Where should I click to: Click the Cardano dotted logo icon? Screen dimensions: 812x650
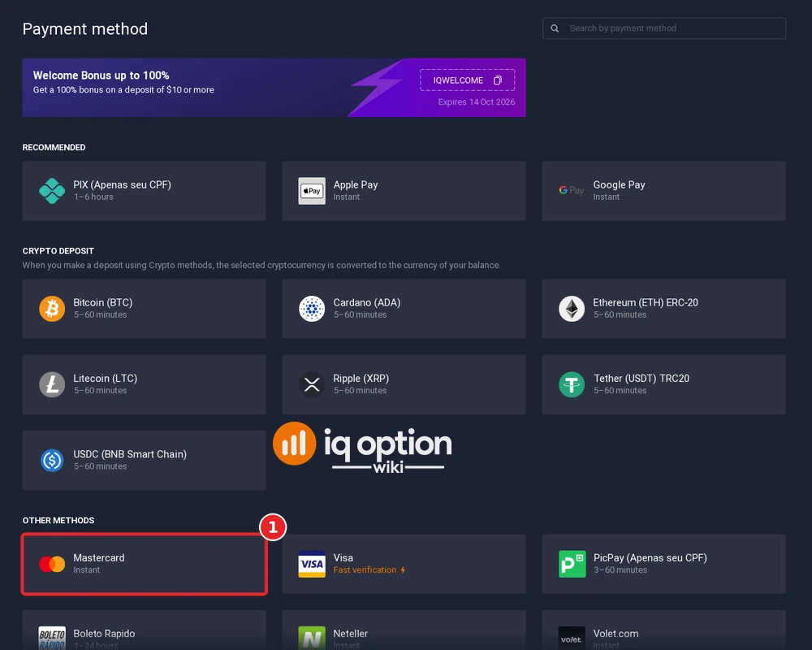(312, 309)
